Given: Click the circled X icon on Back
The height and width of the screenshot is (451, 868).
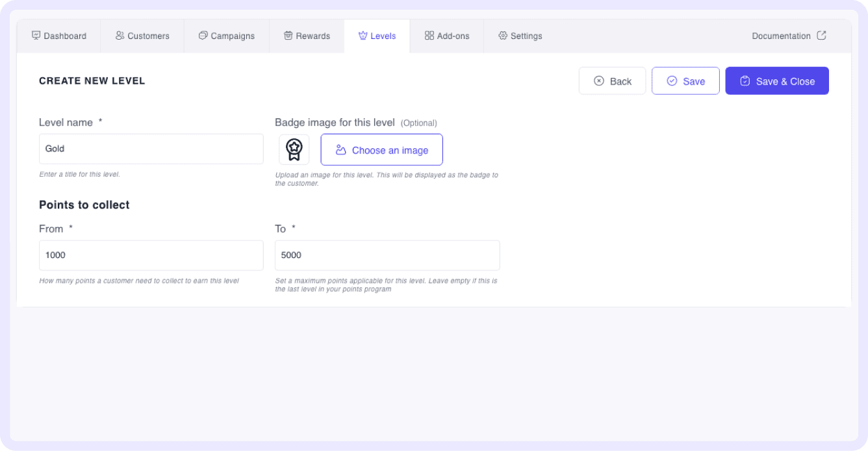Looking at the screenshot, I should click(x=599, y=81).
